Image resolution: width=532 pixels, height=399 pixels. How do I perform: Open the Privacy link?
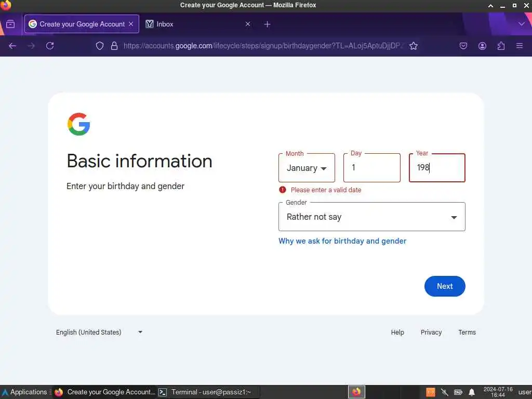click(x=431, y=332)
